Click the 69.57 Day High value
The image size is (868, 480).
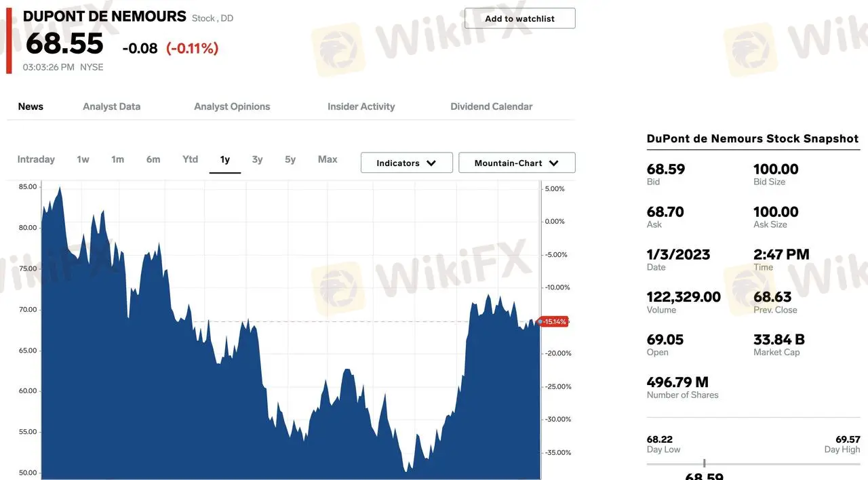(848, 439)
